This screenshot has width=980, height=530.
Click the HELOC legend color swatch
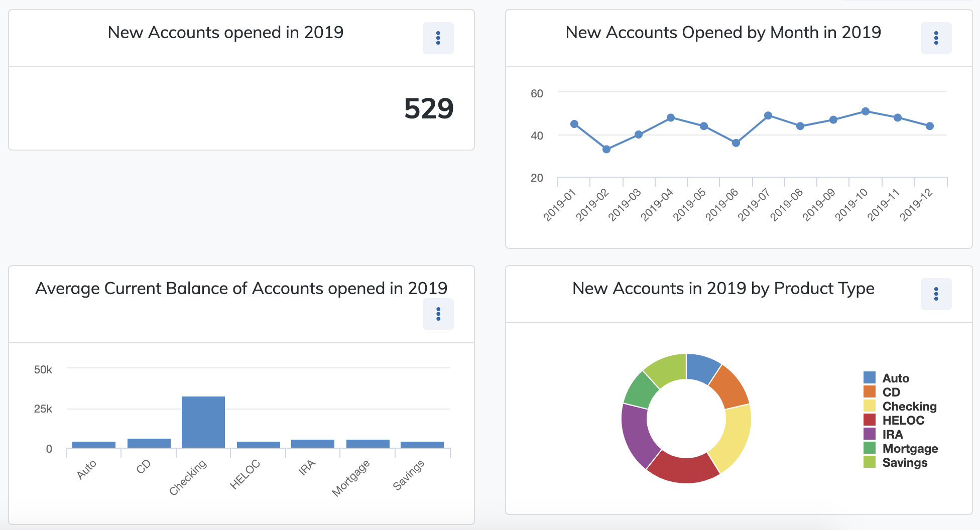pyautogui.click(x=870, y=420)
